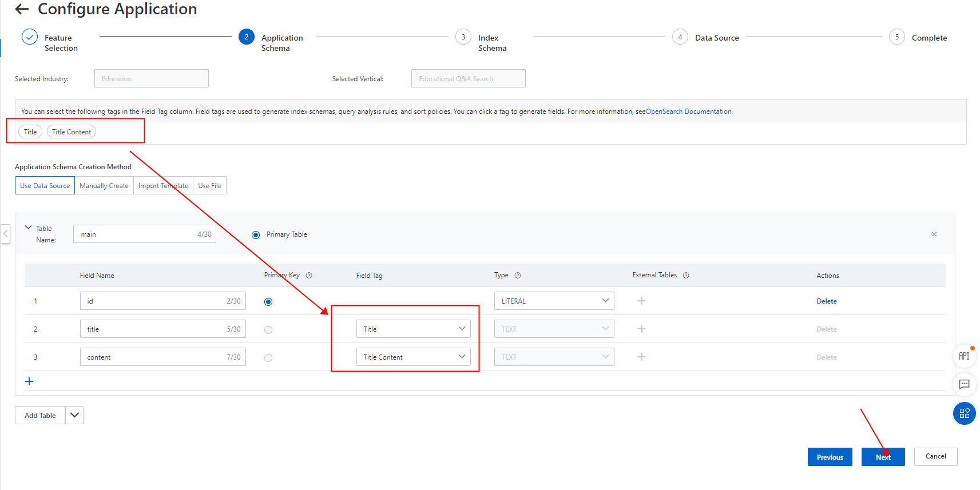Edit the title field name input
The width and height of the screenshot is (980, 490).
[x=163, y=329]
